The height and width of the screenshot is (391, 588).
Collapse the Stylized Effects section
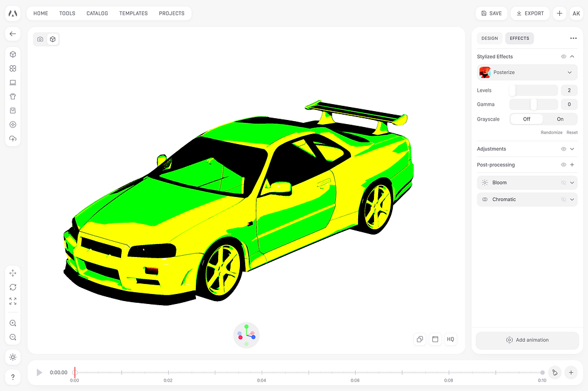pos(572,56)
